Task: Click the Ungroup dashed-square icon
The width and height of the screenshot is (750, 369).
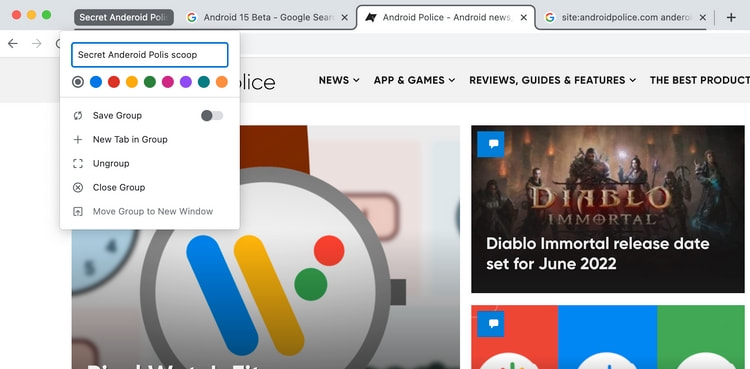Action: click(77, 164)
